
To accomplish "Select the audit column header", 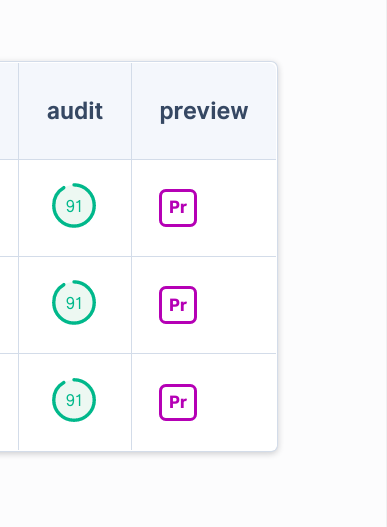I will pyautogui.click(x=75, y=111).
